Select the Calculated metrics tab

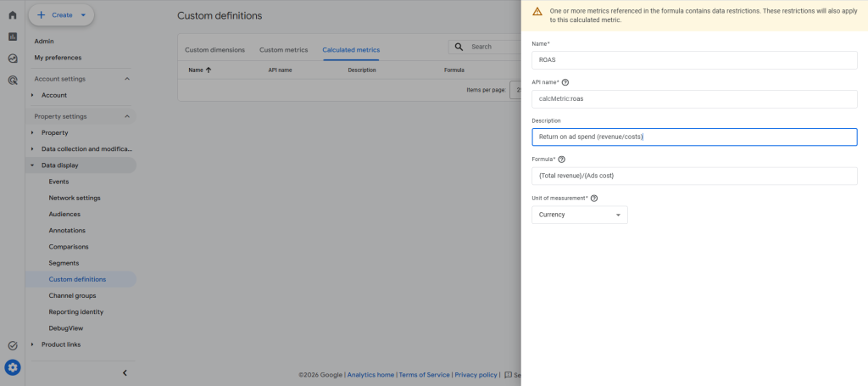click(x=351, y=50)
